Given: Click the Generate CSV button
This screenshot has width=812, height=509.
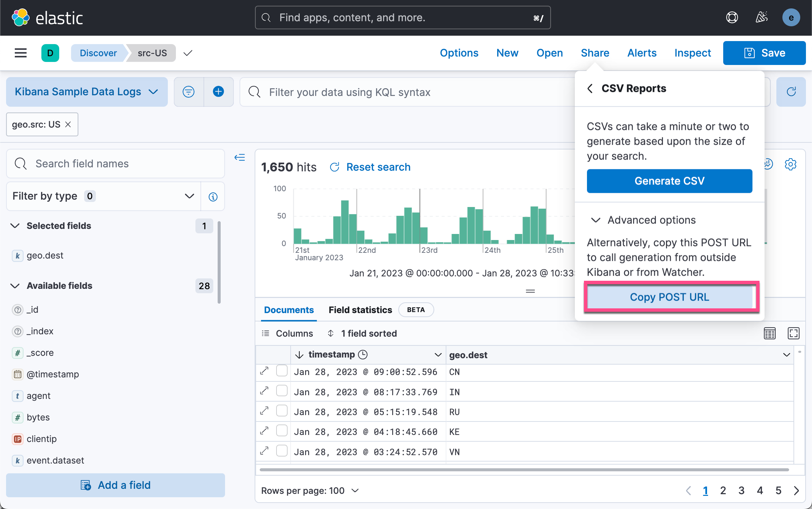Looking at the screenshot, I should (x=669, y=181).
